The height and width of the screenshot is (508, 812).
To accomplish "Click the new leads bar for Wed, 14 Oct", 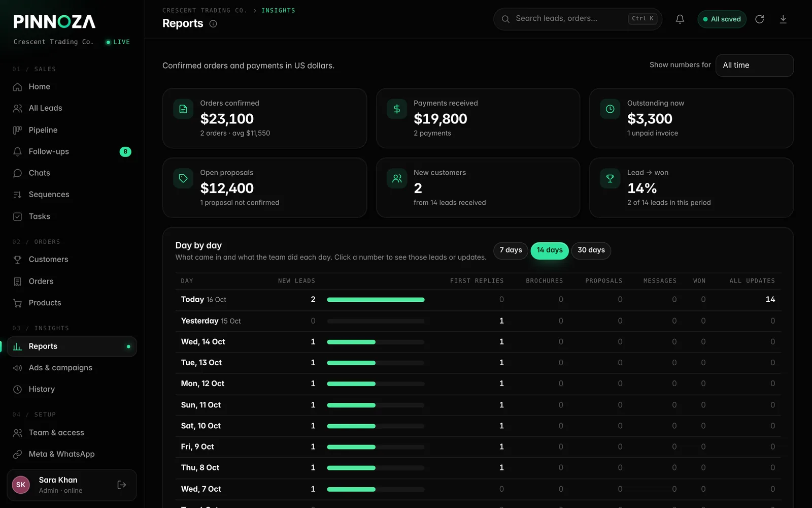I will (x=376, y=342).
